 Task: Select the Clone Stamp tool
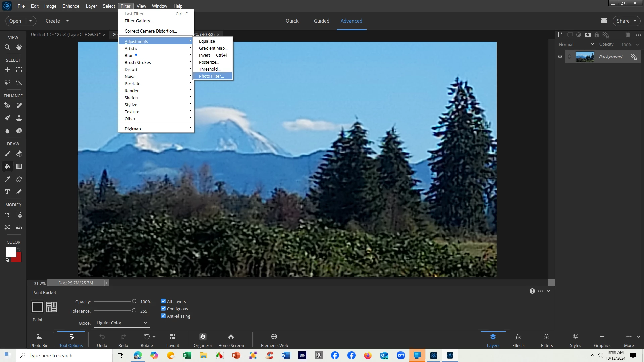[x=19, y=118]
